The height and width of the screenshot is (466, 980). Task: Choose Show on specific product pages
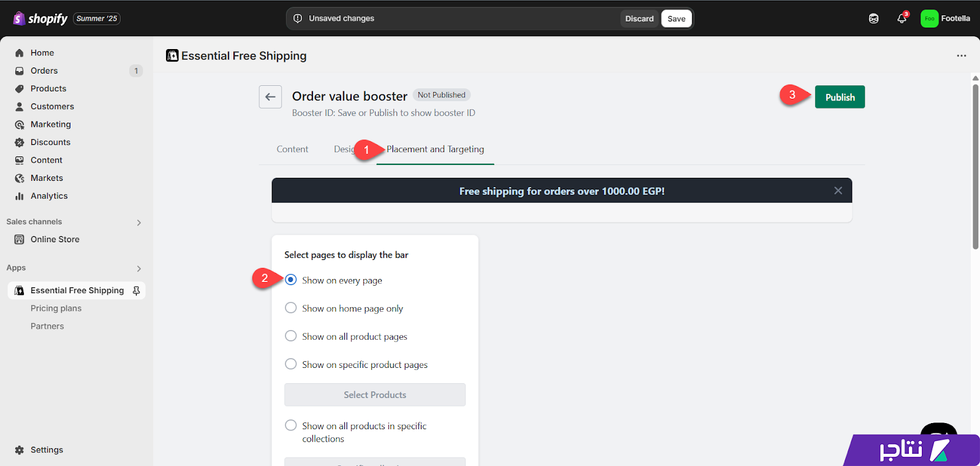[291, 364]
